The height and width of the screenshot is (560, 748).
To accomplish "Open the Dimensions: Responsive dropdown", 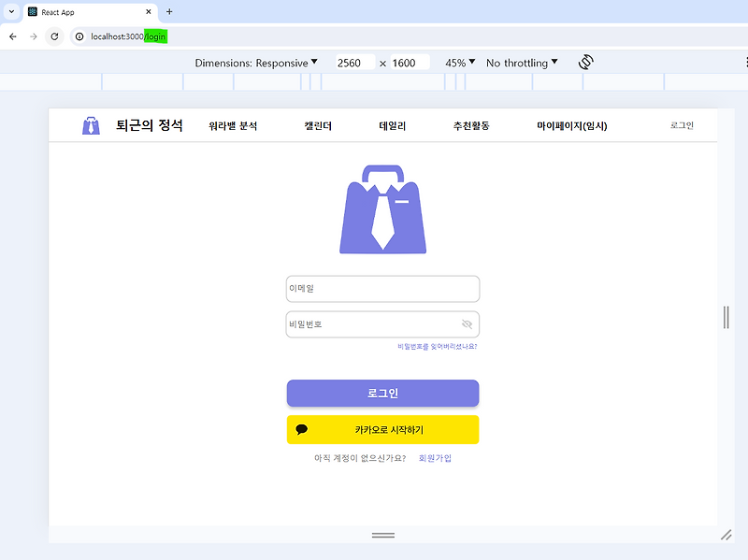I will click(260, 62).
